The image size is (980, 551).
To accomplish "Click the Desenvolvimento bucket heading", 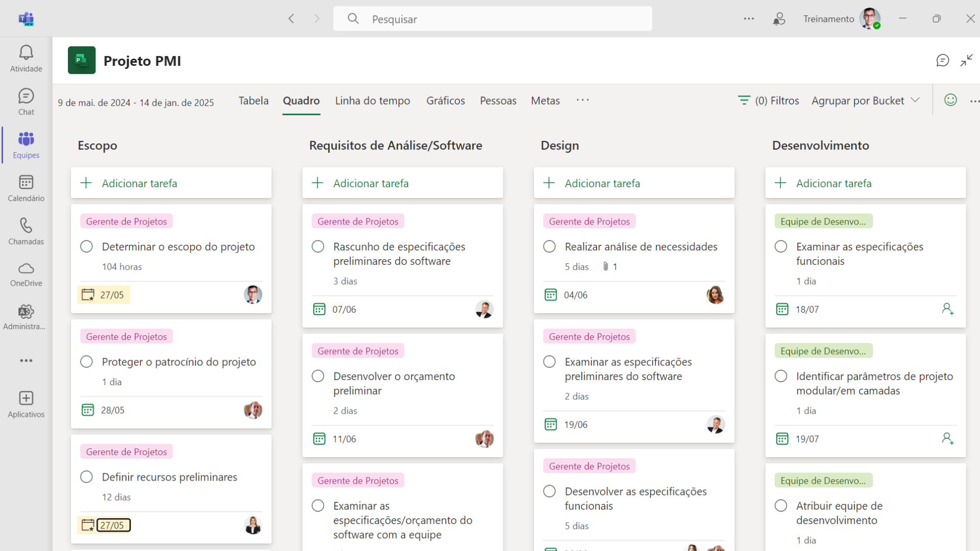I will (821, 145).
